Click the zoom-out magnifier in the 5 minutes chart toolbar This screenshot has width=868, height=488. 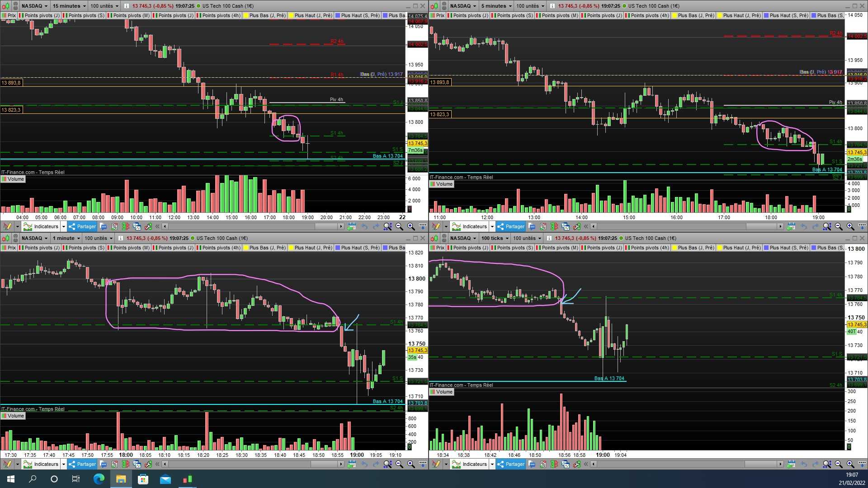coord(839,226)
